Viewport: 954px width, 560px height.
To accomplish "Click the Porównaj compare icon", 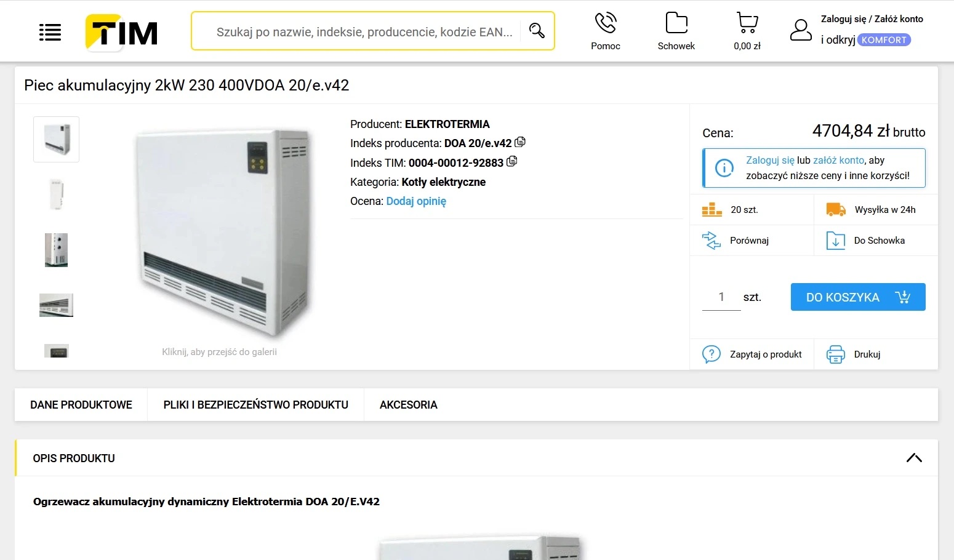I will (x=711, y=241).
